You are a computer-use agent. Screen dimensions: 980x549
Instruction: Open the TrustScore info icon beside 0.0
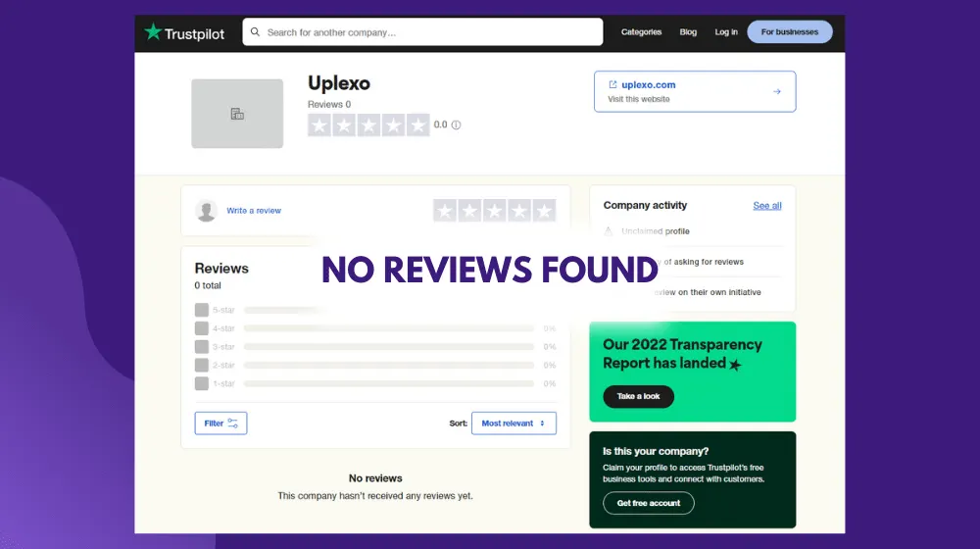click(x=457, y=125)
